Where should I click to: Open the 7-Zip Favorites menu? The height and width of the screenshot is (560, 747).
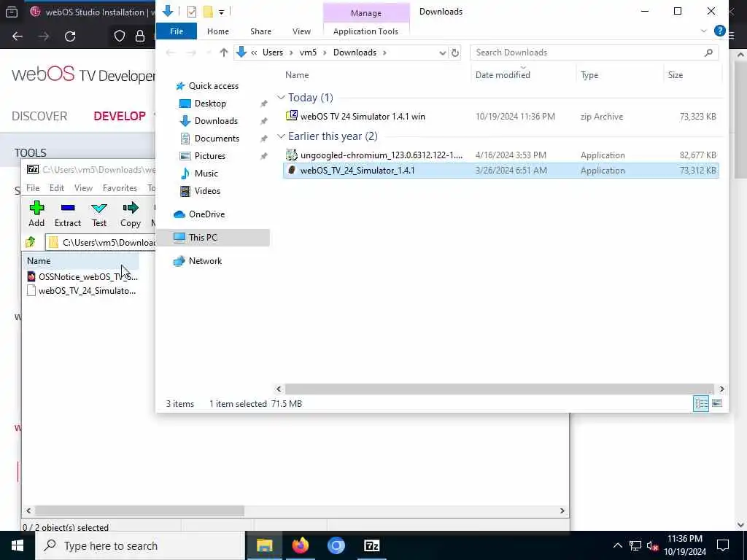click(x=120, y=188)
